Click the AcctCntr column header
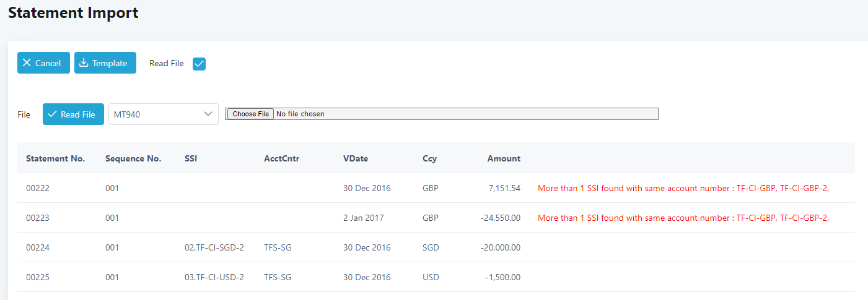 point(281,158)
